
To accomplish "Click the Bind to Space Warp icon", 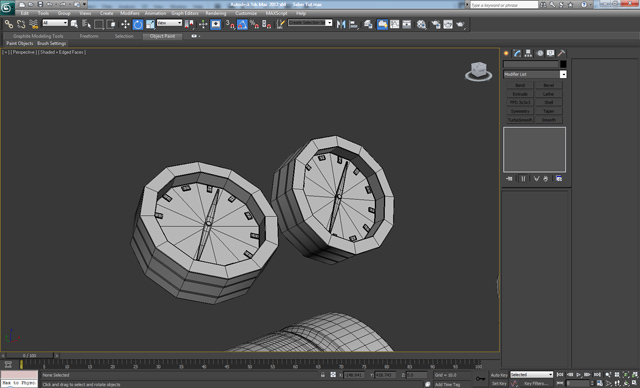I will (33, 24).
